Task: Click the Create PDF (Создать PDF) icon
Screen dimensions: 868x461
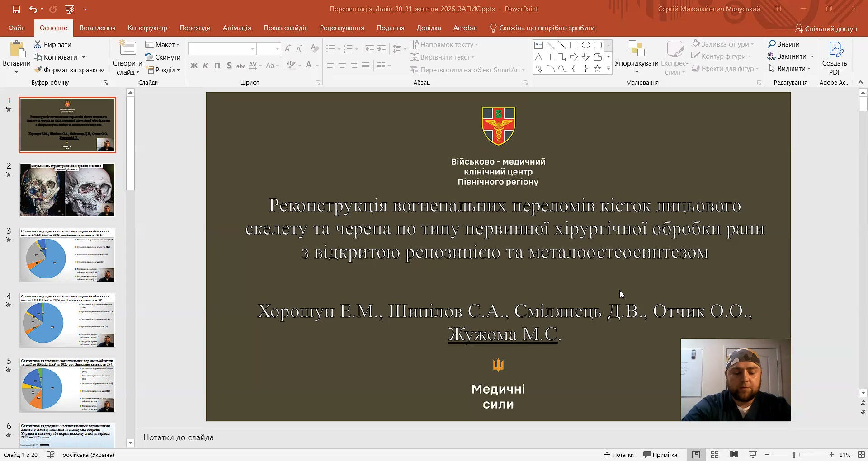Action: [x=835, y=59]
